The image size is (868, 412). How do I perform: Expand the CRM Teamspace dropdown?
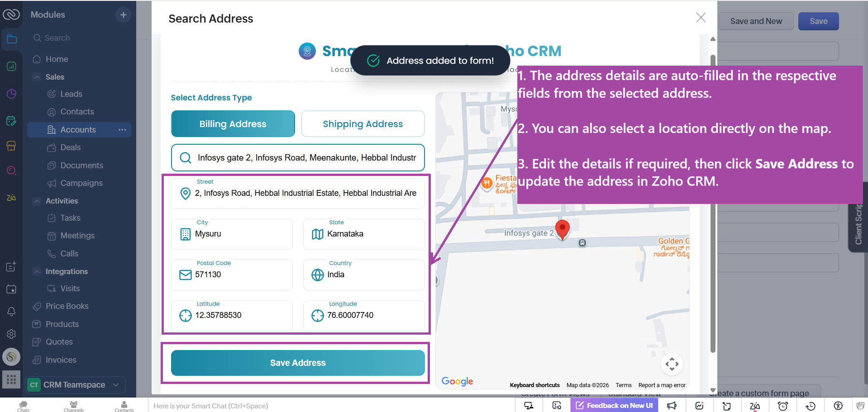tap(115, 385)
